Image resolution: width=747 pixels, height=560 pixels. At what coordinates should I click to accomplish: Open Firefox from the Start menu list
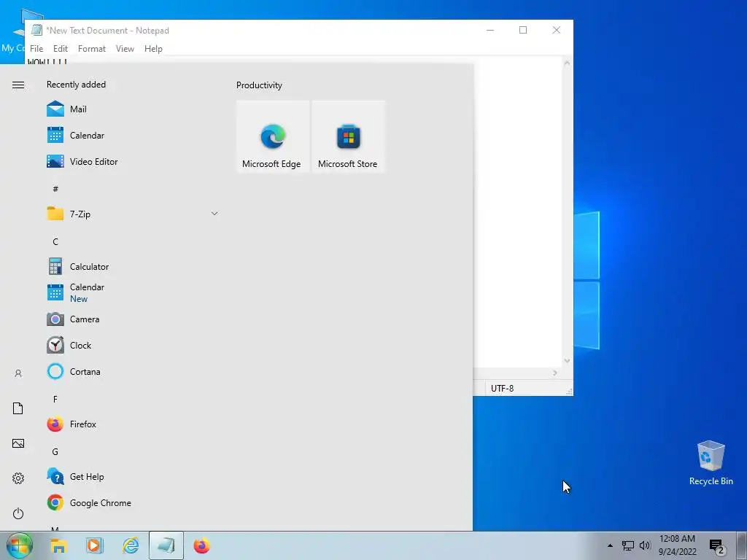pos(133,424)
